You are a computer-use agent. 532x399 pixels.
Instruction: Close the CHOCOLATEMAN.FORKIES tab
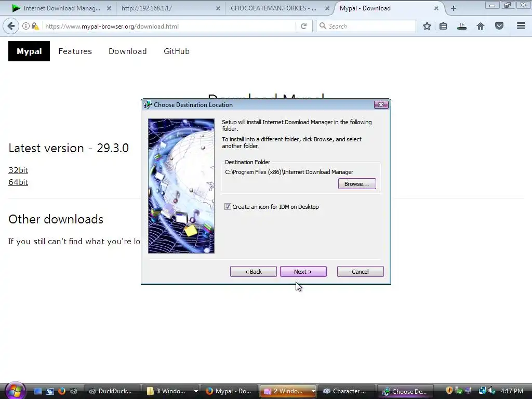[327, 8]
